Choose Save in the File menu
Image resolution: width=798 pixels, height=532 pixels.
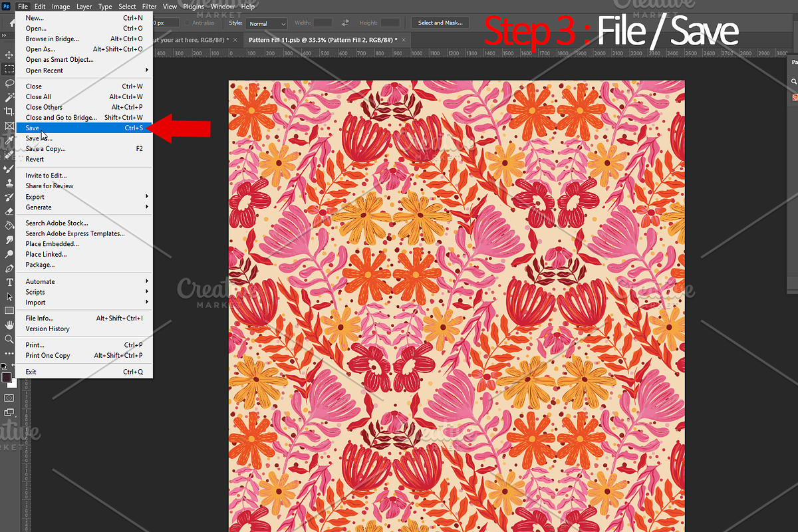click(x=84, y=128)
